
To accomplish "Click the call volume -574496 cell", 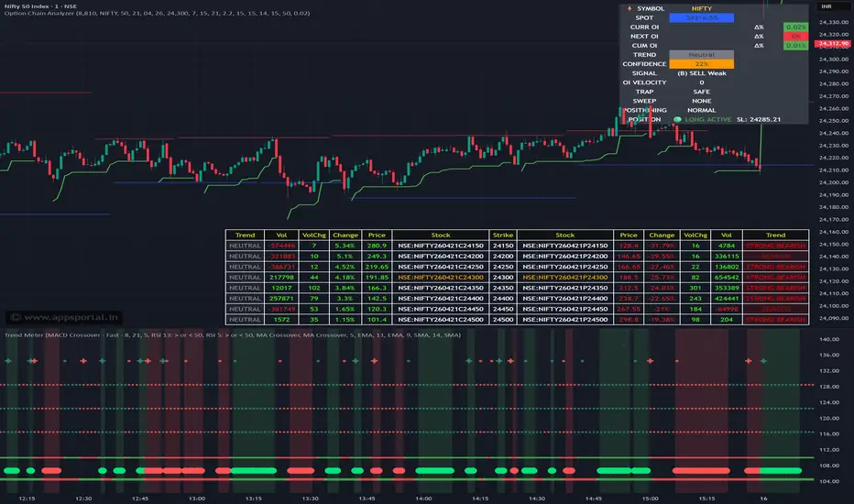I will coord(281,246).
